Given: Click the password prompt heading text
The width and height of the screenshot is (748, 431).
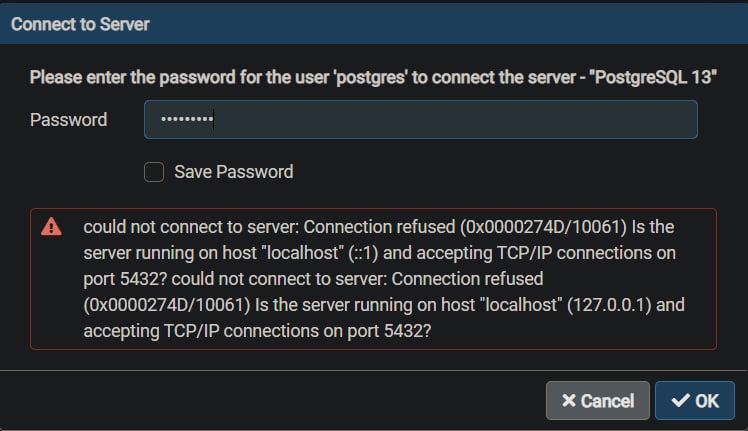Looking at the screenshot, I should pyautogui.click(x=373, y=77).
